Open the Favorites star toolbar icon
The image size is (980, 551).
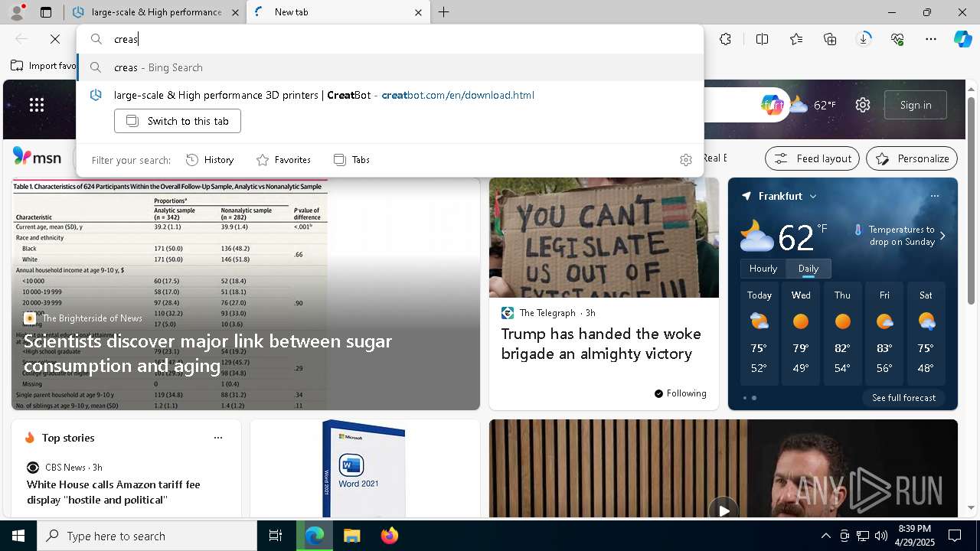[x=796, y=39]
